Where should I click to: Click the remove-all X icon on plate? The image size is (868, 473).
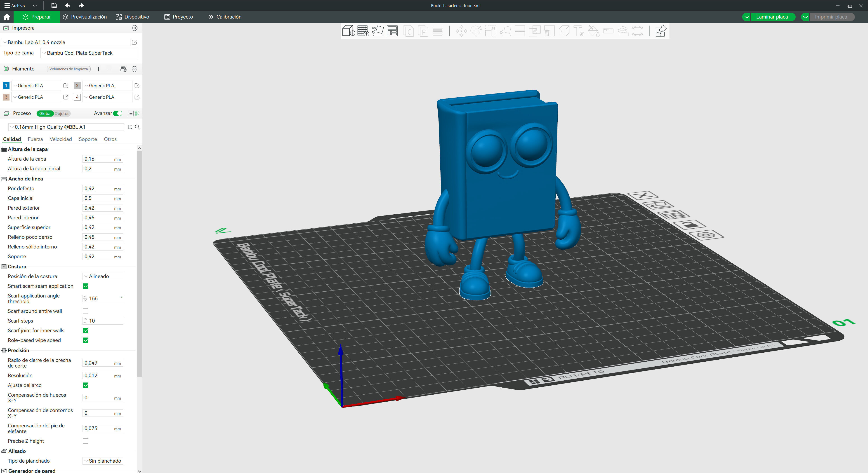tap(643, 195)
